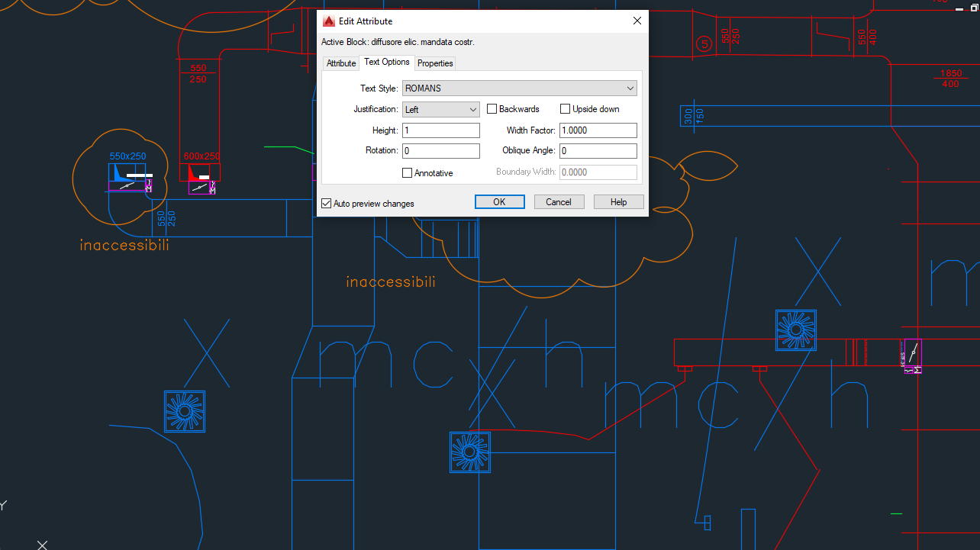Select the fan diffuser block on the left

184,411
